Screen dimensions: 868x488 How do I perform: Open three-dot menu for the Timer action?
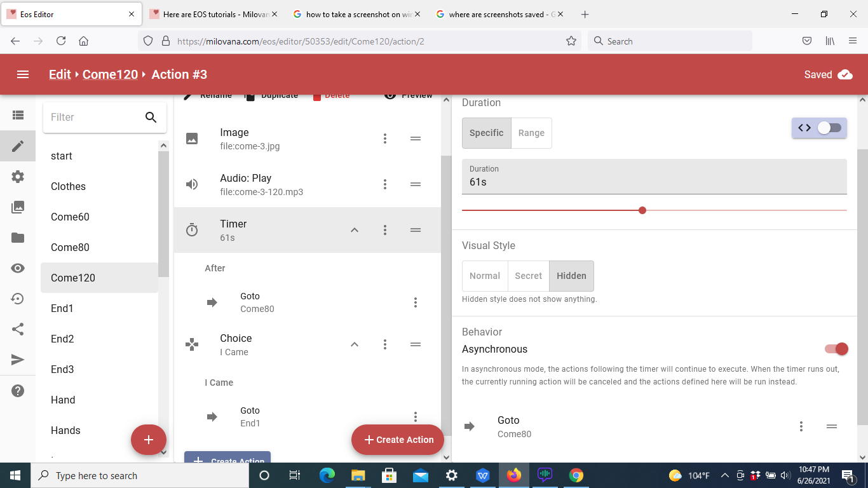point(385,230)
